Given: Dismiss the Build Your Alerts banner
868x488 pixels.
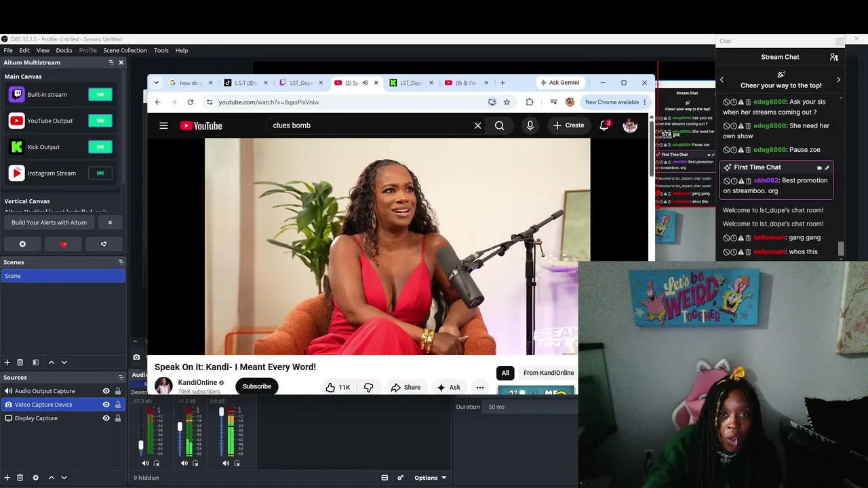Looking at the screenshot, I should (110, 222).
